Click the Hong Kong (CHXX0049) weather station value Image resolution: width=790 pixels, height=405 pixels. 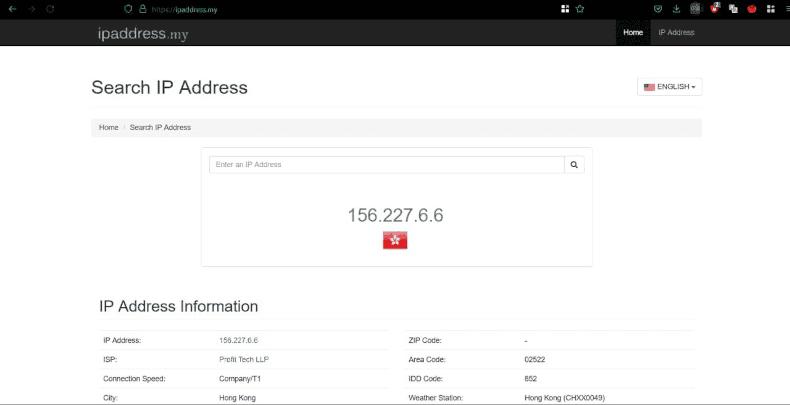pyautogui.click(x=564, y=398)
